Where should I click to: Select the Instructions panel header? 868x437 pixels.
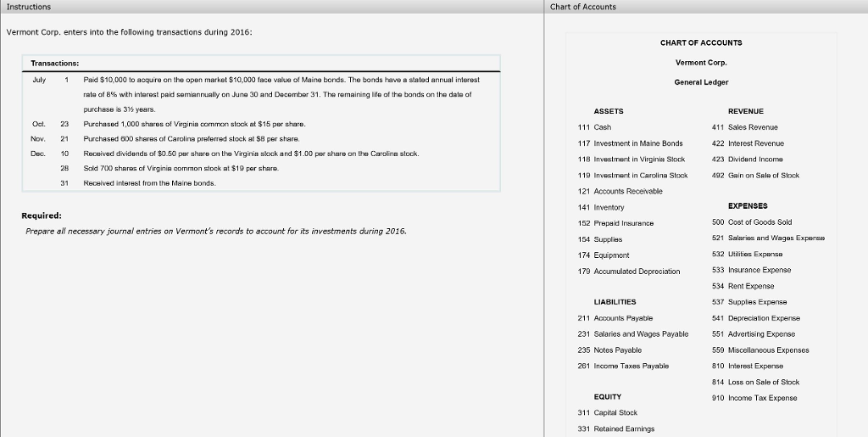271,7
